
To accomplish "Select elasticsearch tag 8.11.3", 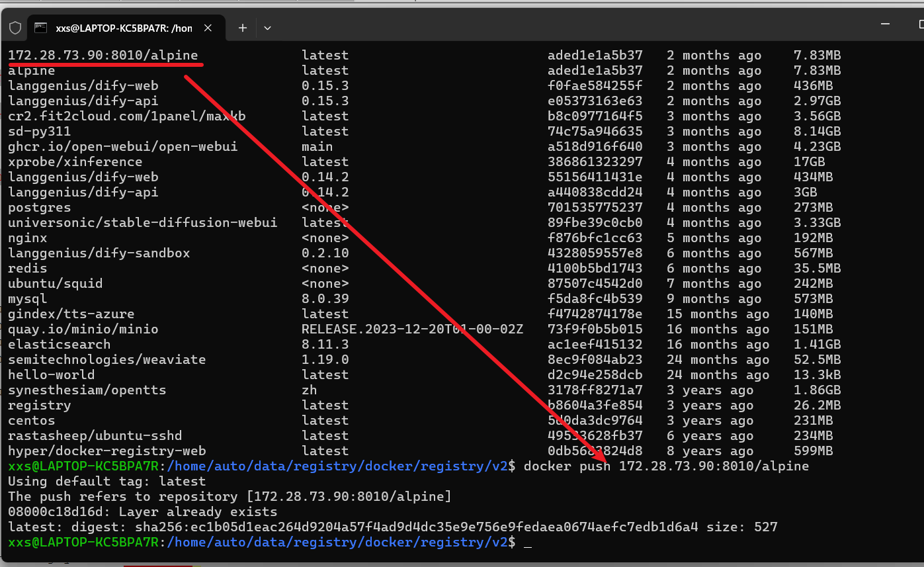I will click(325, 345).
